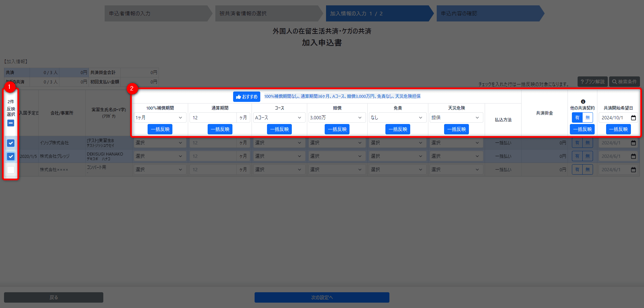644x308 pixels.
Task: Expand the 100%補償期間 dropdown showing 1ヶ月
Action: coord(160,118)
